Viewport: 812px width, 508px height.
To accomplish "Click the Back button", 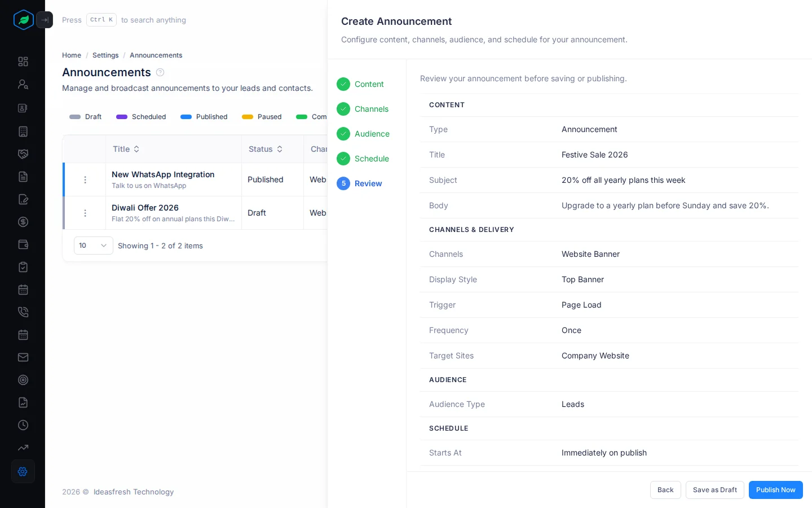I will (665, 490).
